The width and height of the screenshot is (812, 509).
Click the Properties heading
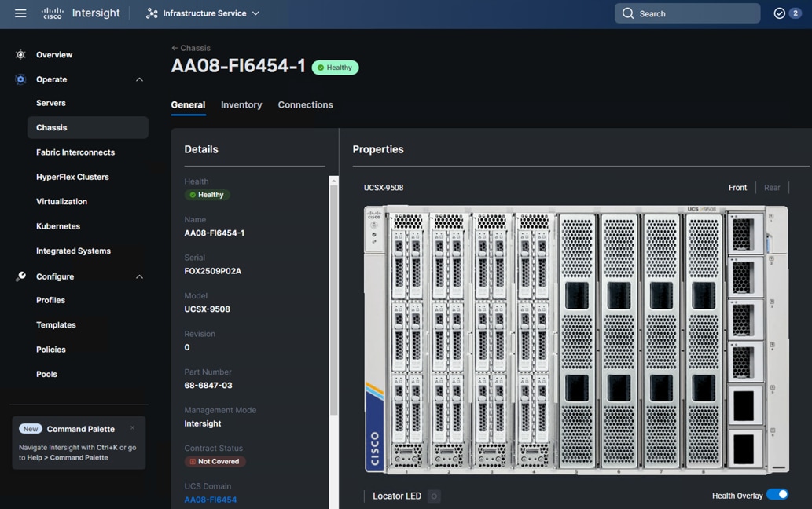pos(378,149)
